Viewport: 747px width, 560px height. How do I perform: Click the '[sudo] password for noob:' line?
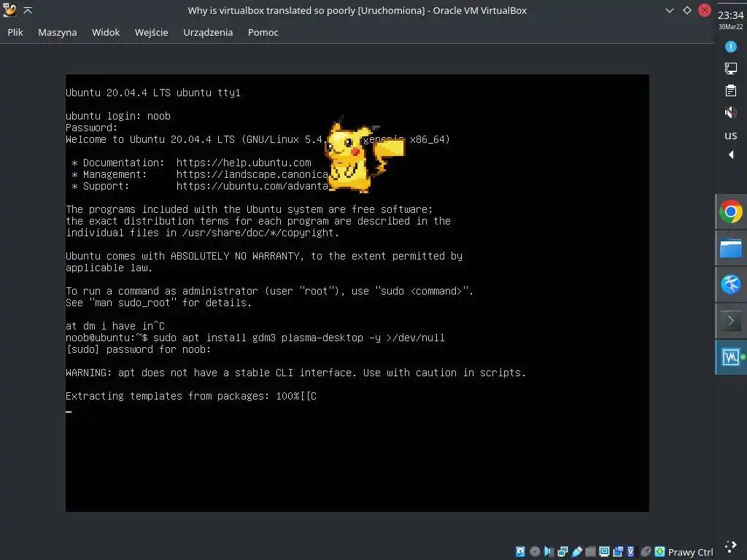point(138,349)
